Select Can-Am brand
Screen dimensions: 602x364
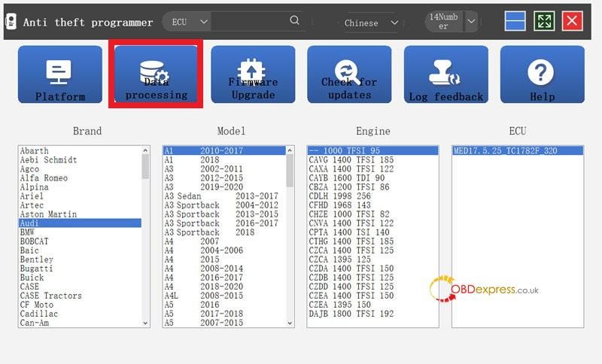[80, 323]
